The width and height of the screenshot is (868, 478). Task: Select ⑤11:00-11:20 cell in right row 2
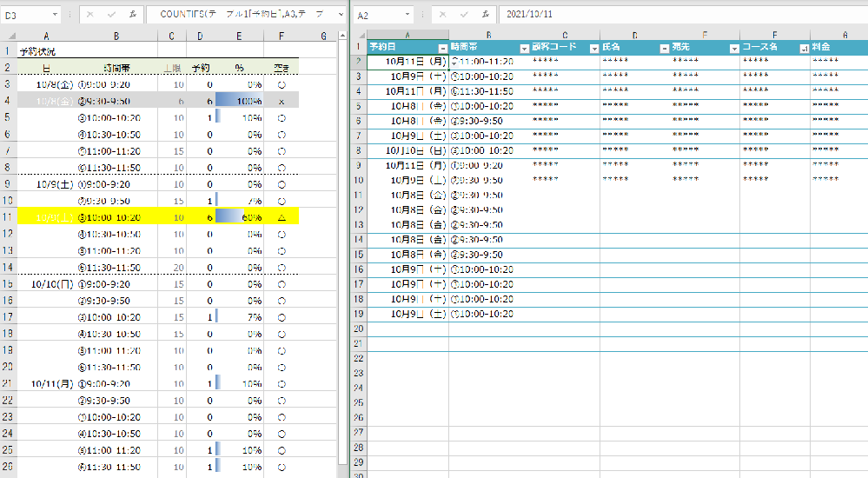pyautogui.click(x=489, y=62)
